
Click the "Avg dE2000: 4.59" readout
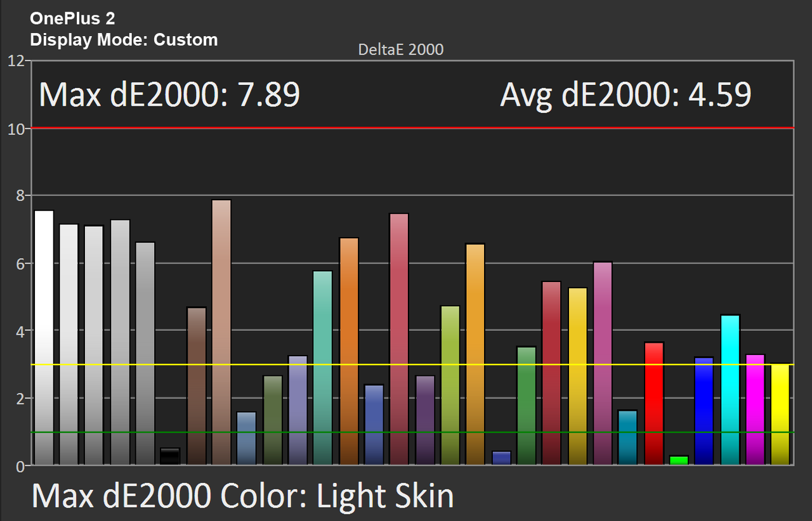point(625,94)
